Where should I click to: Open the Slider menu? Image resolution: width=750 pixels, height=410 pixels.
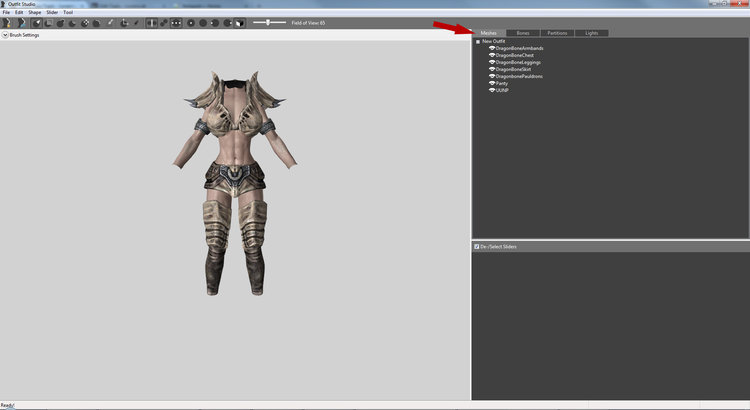coord(52,12)
